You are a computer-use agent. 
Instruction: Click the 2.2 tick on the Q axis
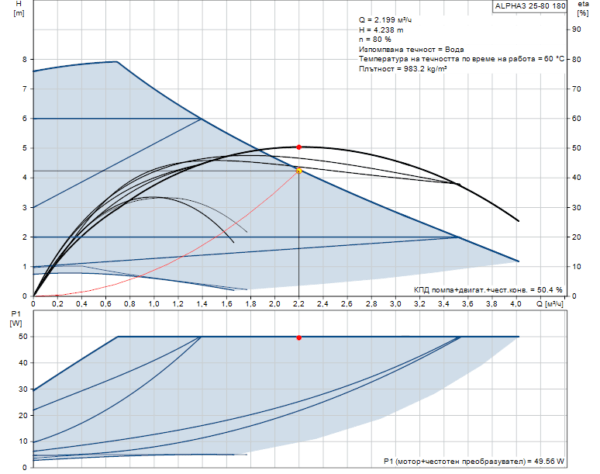coord(299,304)
